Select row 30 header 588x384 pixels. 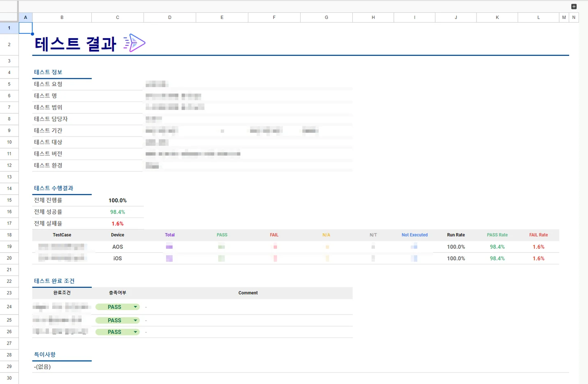coord(9,378)
